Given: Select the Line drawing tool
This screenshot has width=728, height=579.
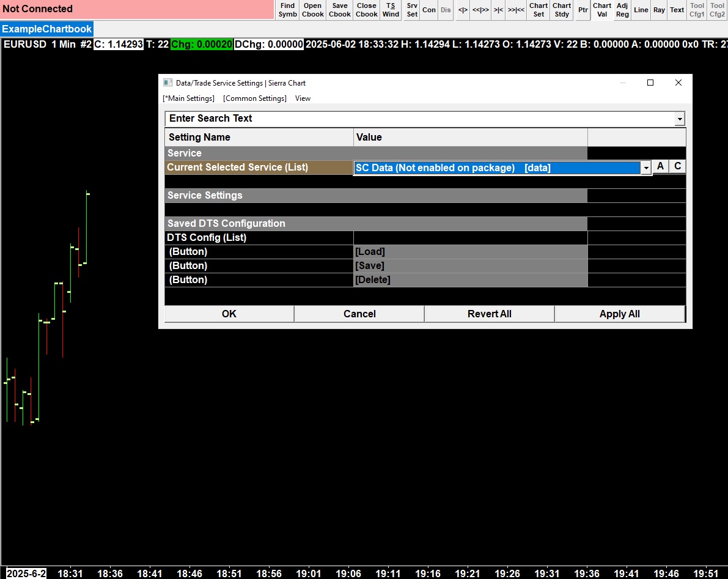Looking at the screenshot, I should pos(641,10).
